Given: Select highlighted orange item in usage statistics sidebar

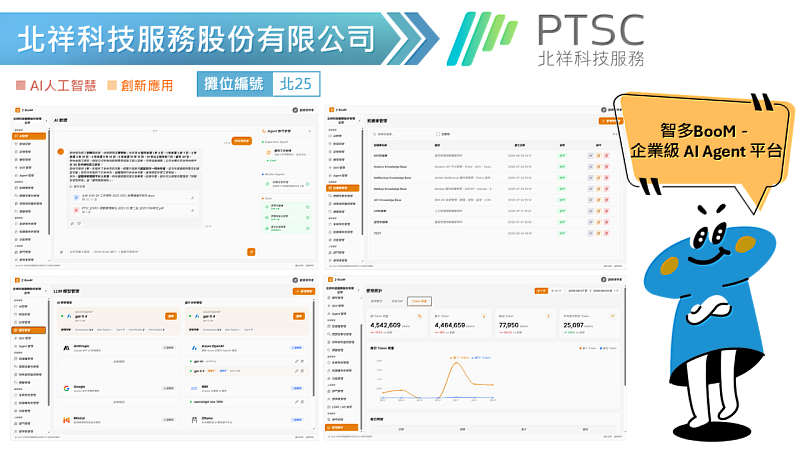Looking at the screenshot, I should 342,428.
